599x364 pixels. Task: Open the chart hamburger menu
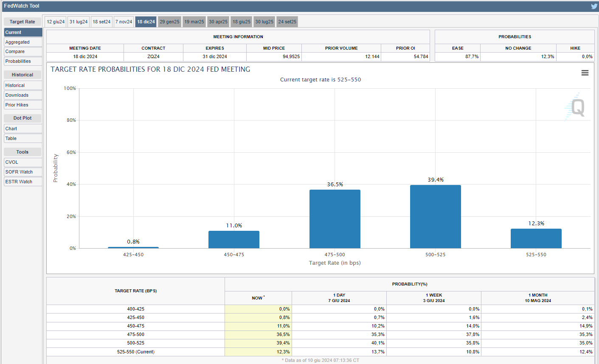[585, 73]
